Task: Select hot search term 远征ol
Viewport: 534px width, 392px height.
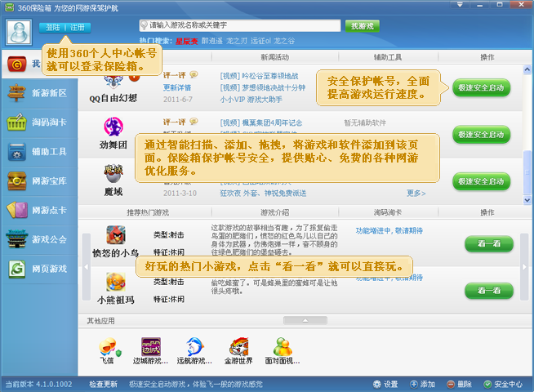Action: tap(260, 41)
